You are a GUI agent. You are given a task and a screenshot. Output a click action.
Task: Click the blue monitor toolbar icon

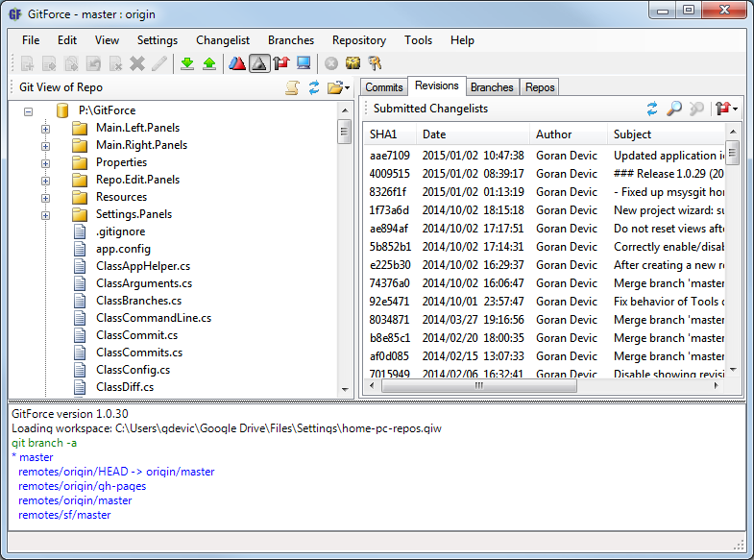[x=304, y=63]
